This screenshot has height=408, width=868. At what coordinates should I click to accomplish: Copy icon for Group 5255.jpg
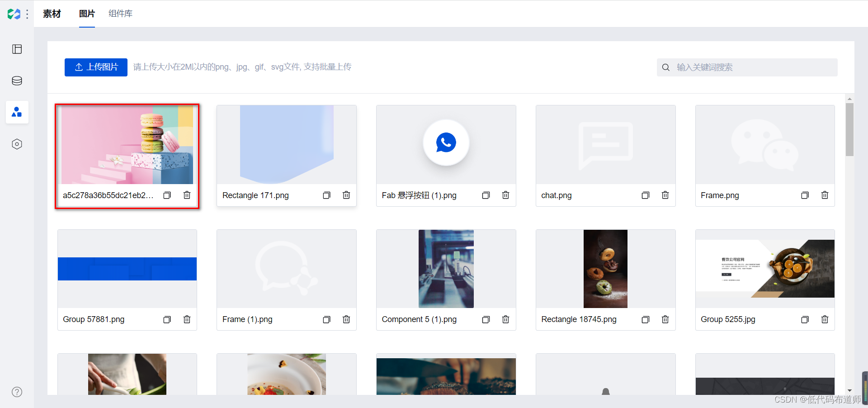coord(805,319)
